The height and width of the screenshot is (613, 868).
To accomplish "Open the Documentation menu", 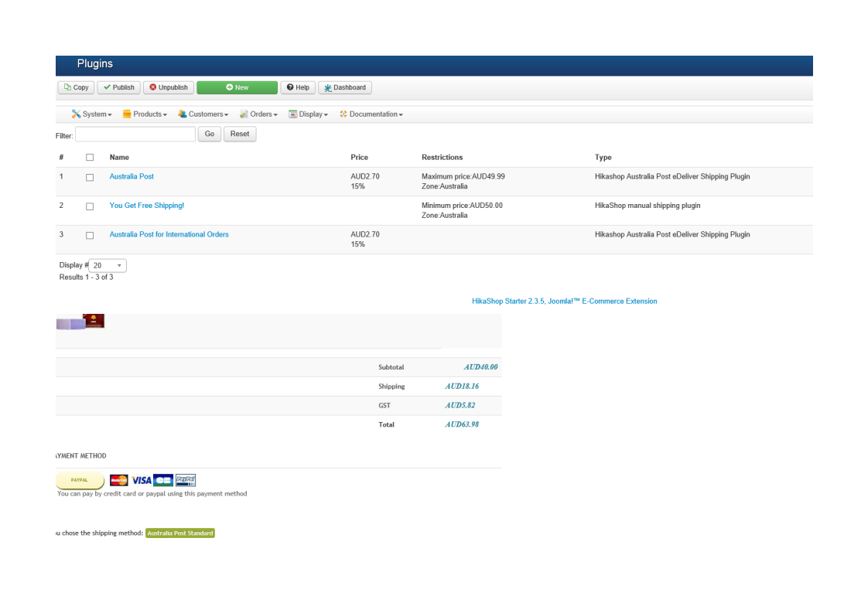I will tap(371, 114).
